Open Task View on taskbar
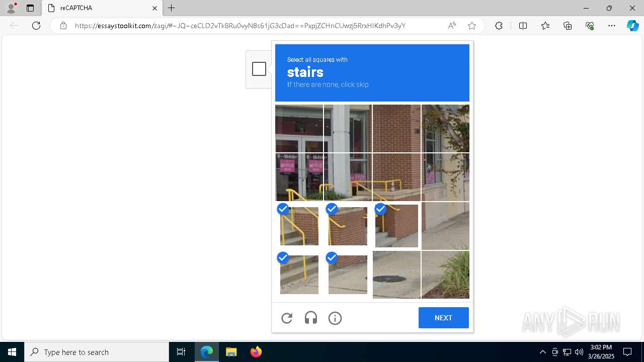This screenshot has width=644, height=362. [x=181, y=352]
